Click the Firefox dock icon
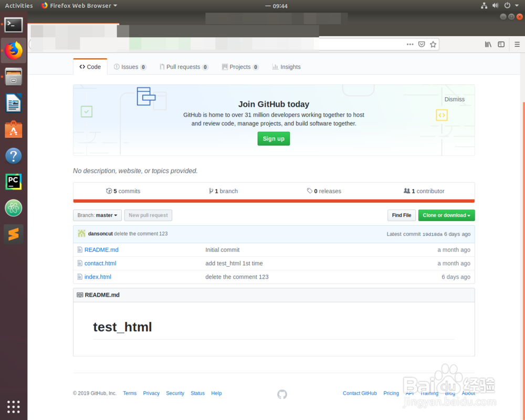Viewport: 525px width, 420px height. click(x=14, y=50)
